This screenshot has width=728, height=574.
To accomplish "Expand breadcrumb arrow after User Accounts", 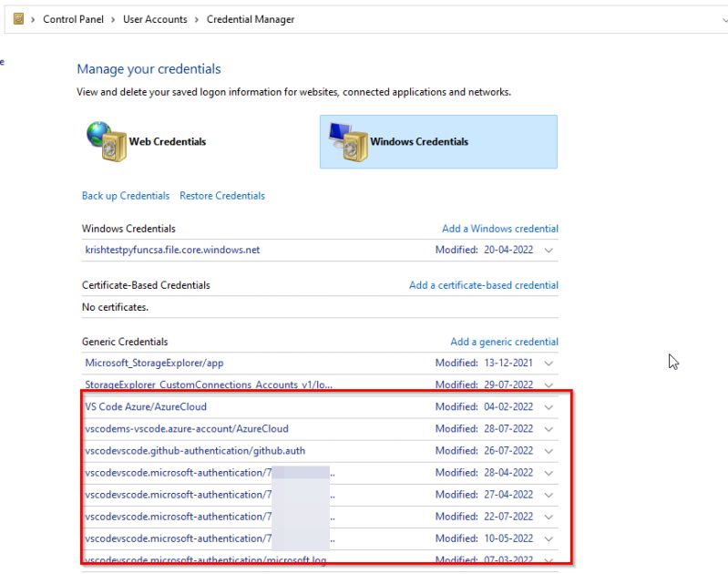I will [x=197, y=19].
